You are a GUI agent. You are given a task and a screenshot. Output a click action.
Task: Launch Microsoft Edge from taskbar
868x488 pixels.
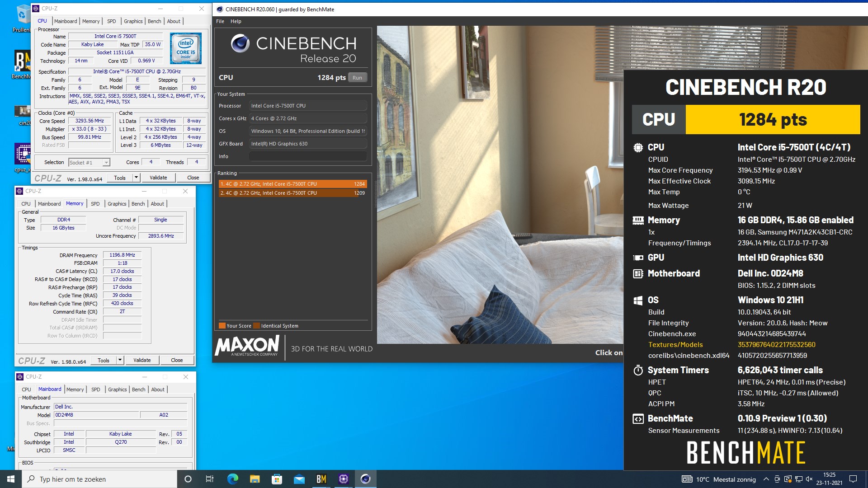232,479
